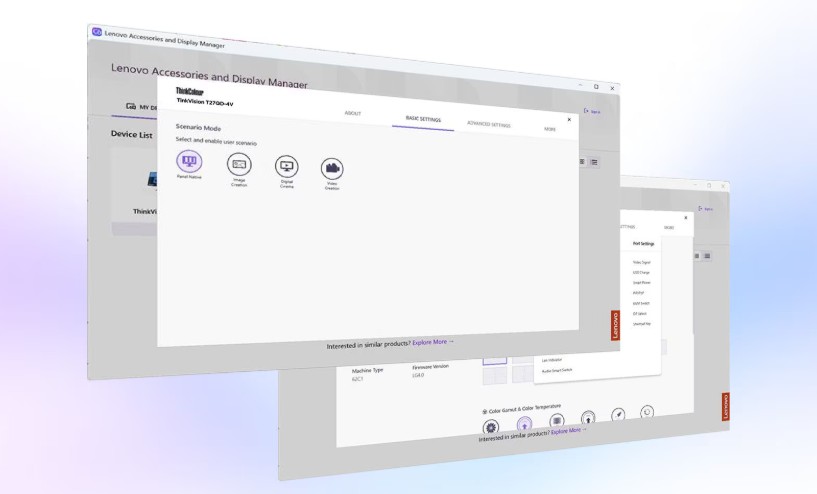
Task: Select the Panel Native scenario icon
Action: [x=188, y=160]
